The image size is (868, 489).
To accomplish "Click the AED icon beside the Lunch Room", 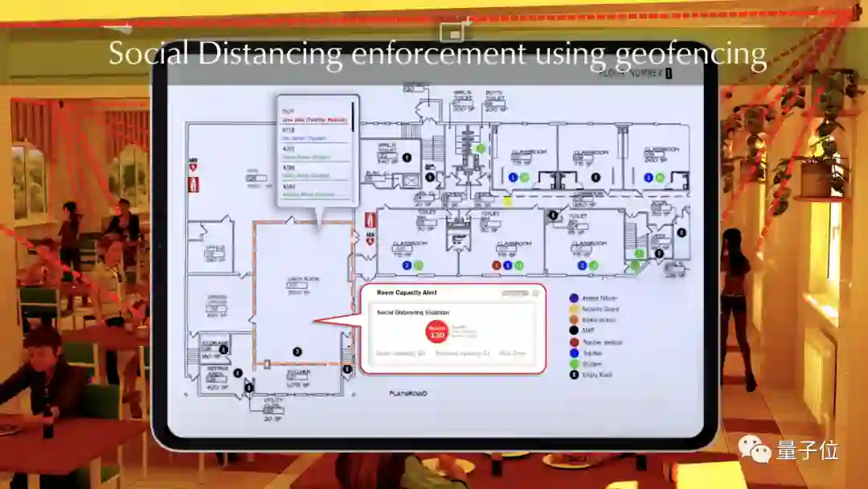I will (370, 239).
